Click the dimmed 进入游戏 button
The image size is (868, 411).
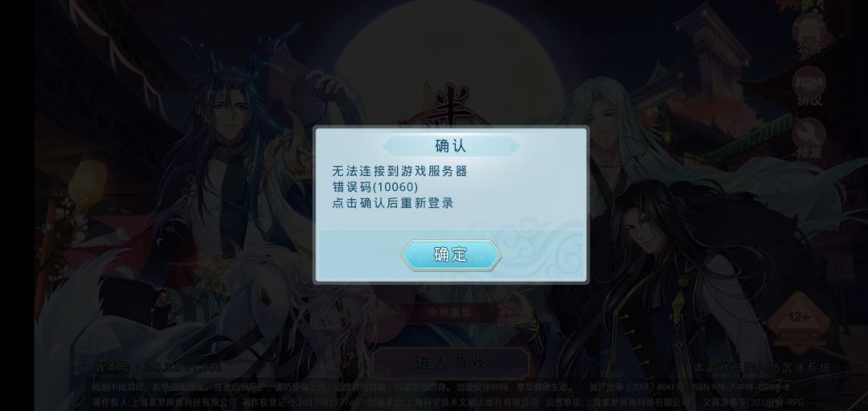point(450,363)
